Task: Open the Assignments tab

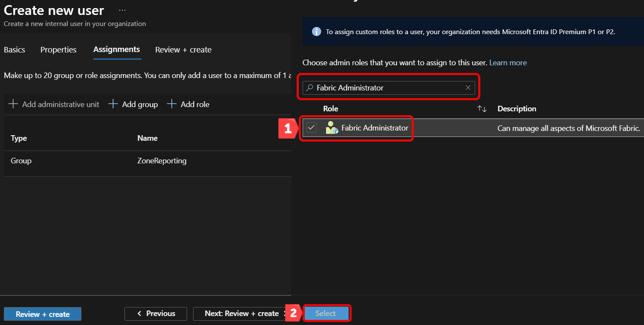Action: pyautogui.click(x=117, y=49)
